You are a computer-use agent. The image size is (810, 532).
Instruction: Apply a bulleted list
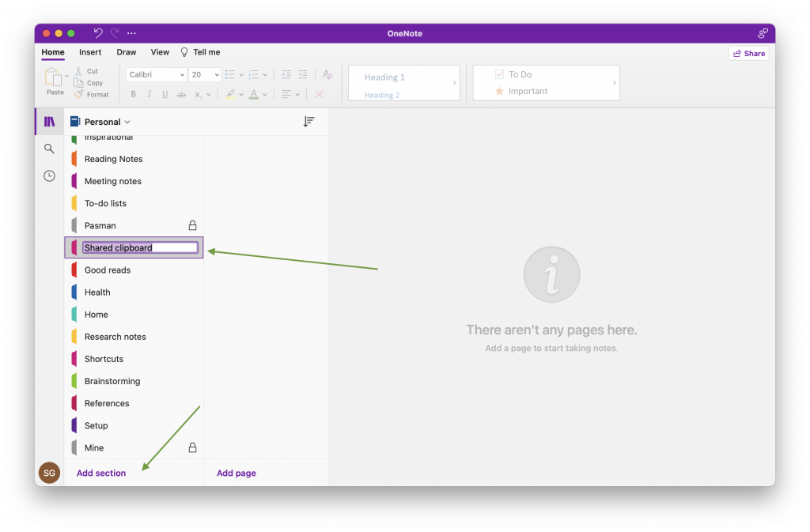[x=230, y=75]
